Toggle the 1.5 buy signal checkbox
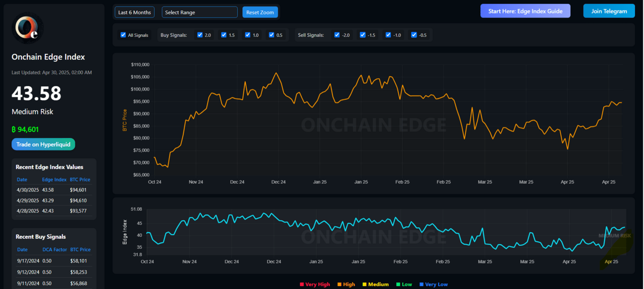The width and height of the screenshot is (644, 289). pyautogui.click(x=224, y=35)
